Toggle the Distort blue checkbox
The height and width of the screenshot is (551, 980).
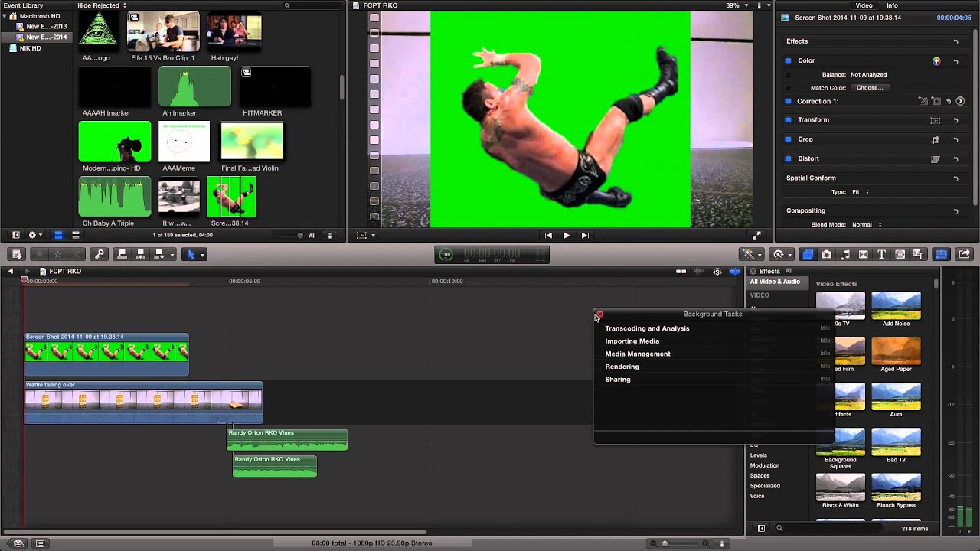(x=788, y=158)
